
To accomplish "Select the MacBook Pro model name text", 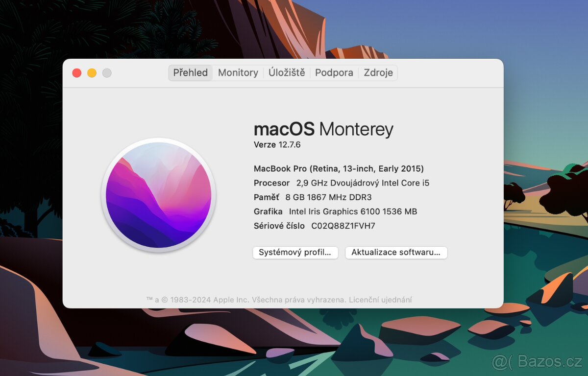I will (x=339, y=168).
